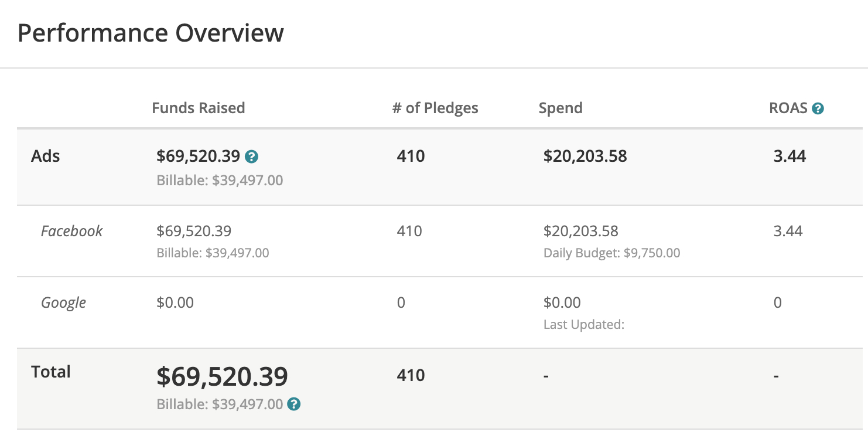Click the Ads row spend amount
The width and height of the screenshot is (868, 442).
click(x=585, y=156)
